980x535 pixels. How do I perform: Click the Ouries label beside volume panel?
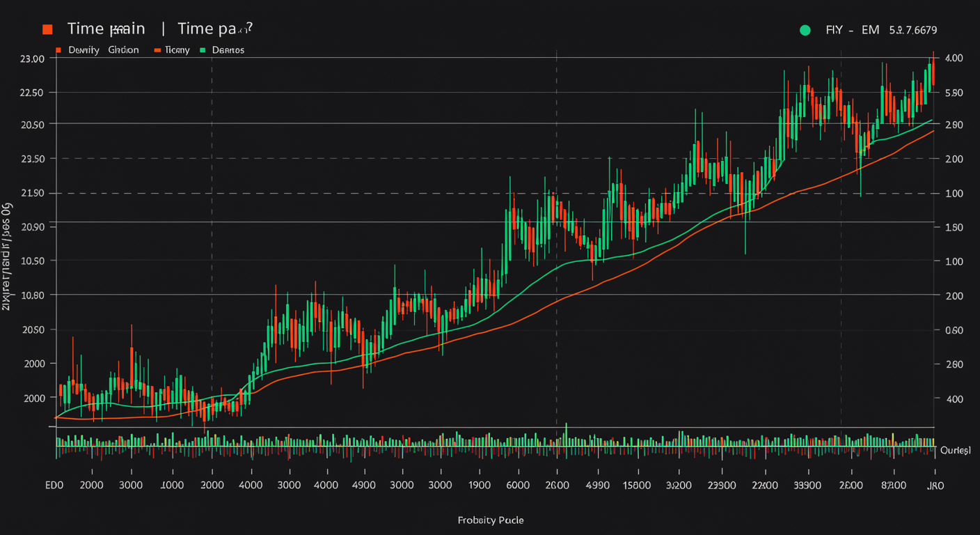(x=955, y=451)
